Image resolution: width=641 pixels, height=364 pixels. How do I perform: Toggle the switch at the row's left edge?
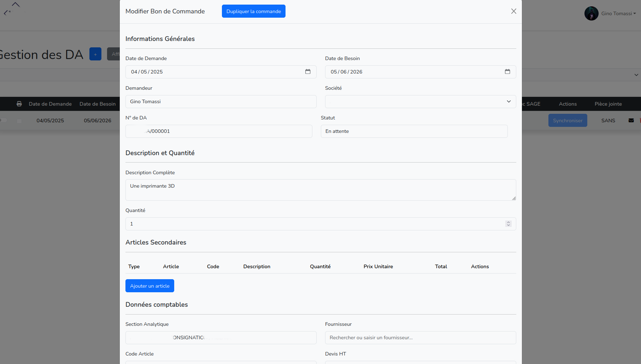pyautogui.click(x=3, y=121)
